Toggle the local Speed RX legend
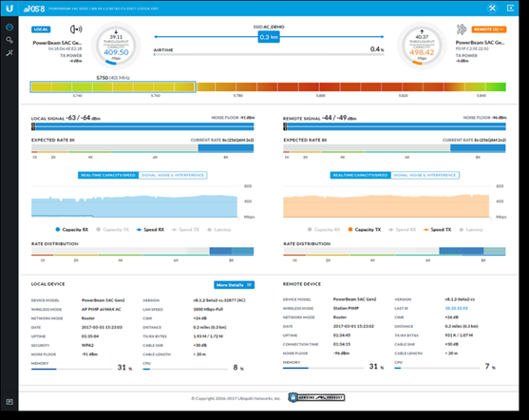The height and width of the screenshot is (420, 529). (150, 230)
